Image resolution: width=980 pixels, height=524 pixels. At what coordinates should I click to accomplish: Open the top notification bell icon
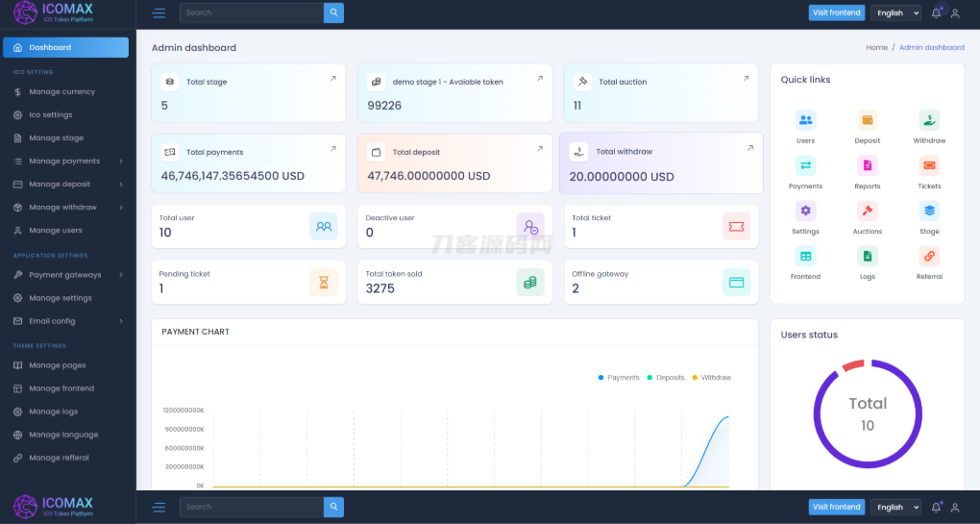coord(936,12)
